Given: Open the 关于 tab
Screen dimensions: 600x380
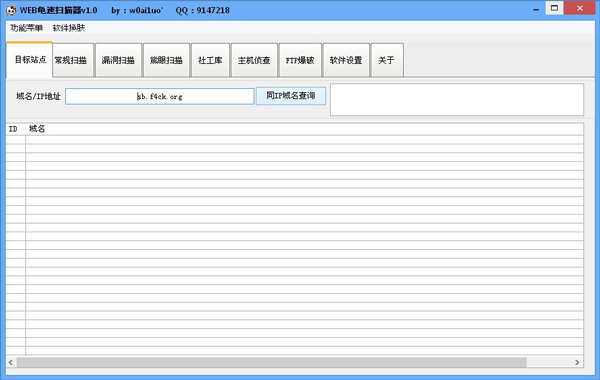Looking at the screenshot, I should (386, 60).
